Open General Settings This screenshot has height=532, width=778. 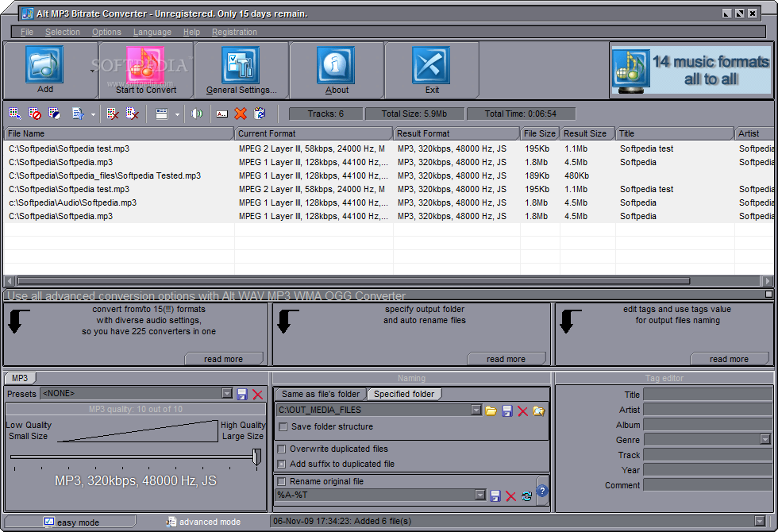241,70
